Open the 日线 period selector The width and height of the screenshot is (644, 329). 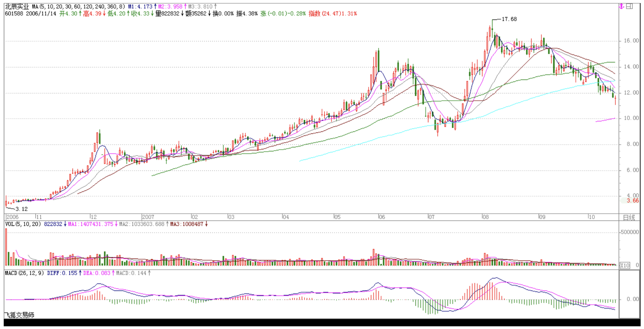tap(629, 217)
